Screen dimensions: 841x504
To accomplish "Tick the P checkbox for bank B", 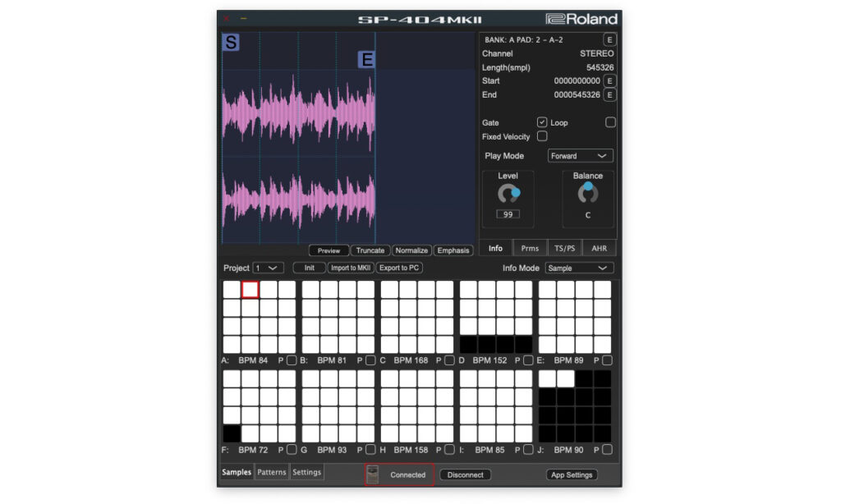I will tap(370, 360).
